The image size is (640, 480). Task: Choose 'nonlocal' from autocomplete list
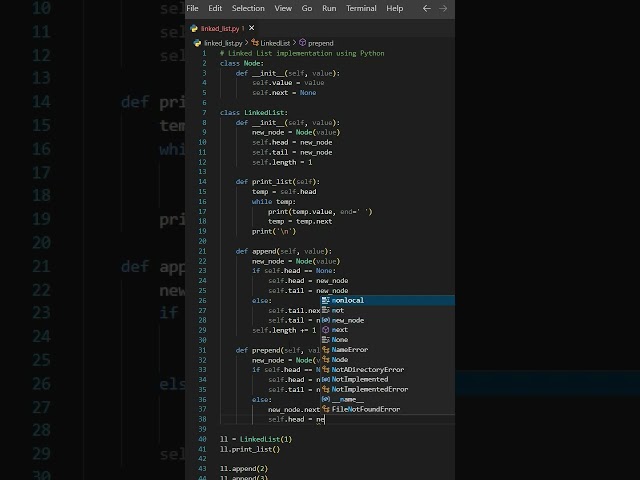pyautogui.click(x=387, y=300)
